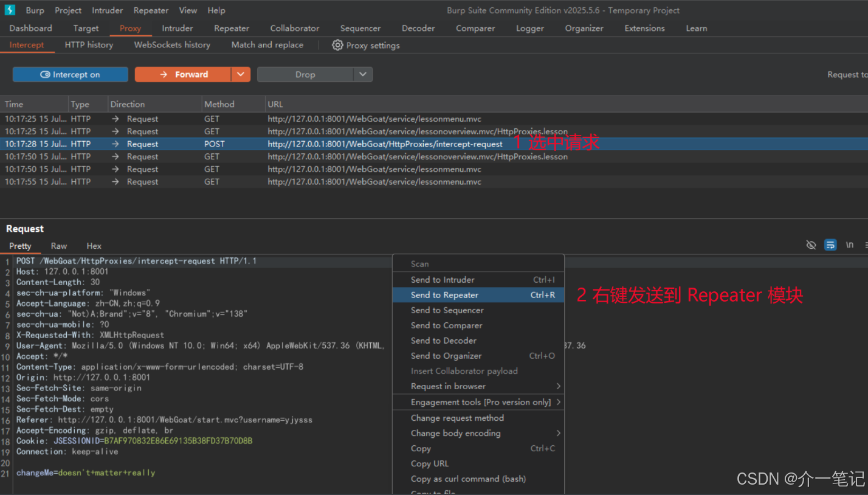Open the WebSockets history sub-tab

172,45
